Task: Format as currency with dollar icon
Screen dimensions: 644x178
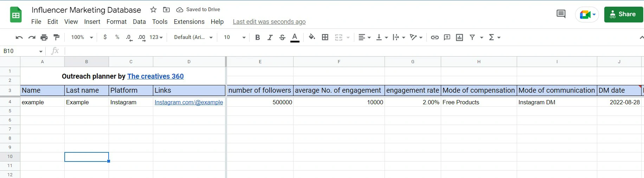Action: (x=105, y=37)
